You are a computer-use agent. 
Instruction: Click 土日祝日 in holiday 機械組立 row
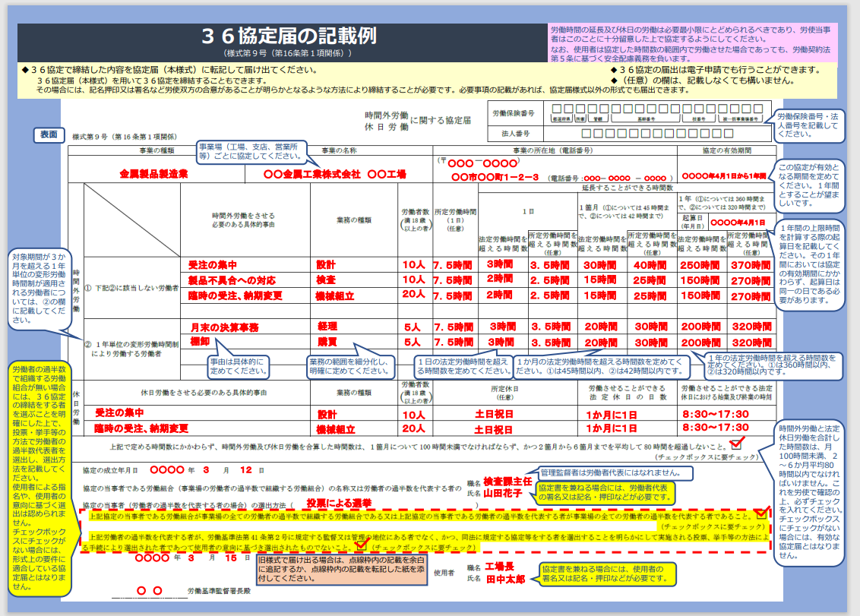point(494,429)
